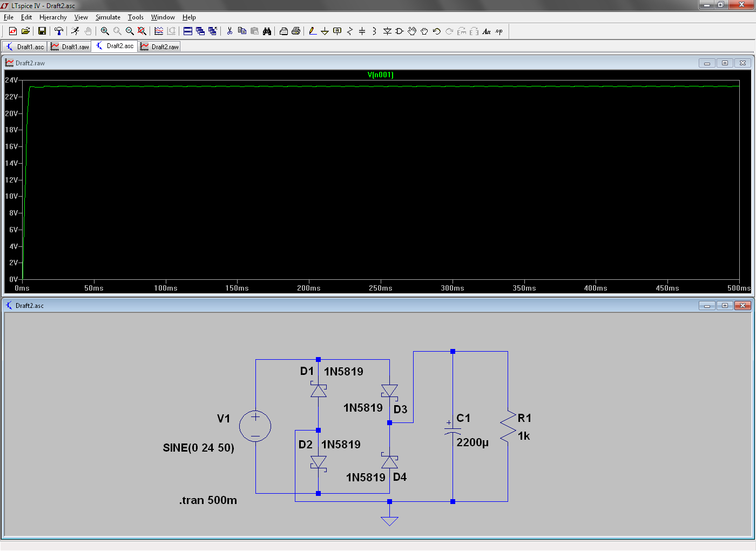Run the simulation with the running-man icon
Image resolution: width=756 pixels, height=551 pixels.
pos(75,31)
